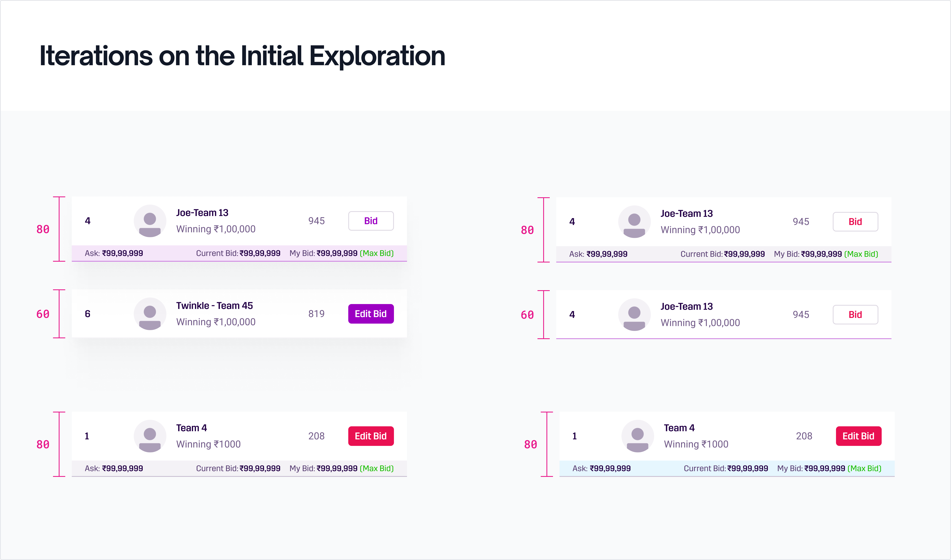Click Team 4 avatar in the blue-strip card
The height and width of the screenshot is (560, 951).
(x=637, y=436)
